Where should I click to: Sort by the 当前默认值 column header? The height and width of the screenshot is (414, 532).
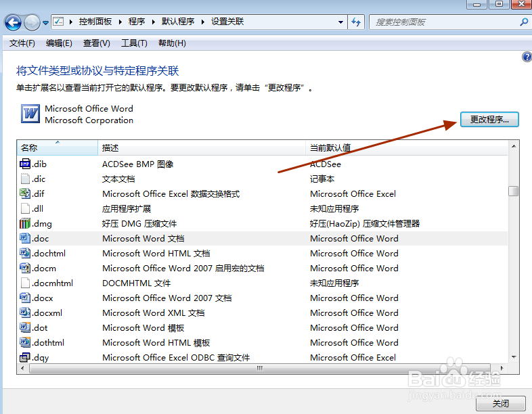pyautogui.click(x=407, y=148)
